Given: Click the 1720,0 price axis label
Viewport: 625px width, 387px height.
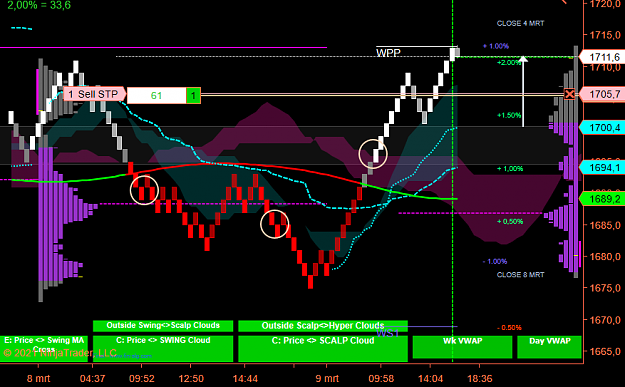Looking at the screenshot, I should tap(605, 4).
